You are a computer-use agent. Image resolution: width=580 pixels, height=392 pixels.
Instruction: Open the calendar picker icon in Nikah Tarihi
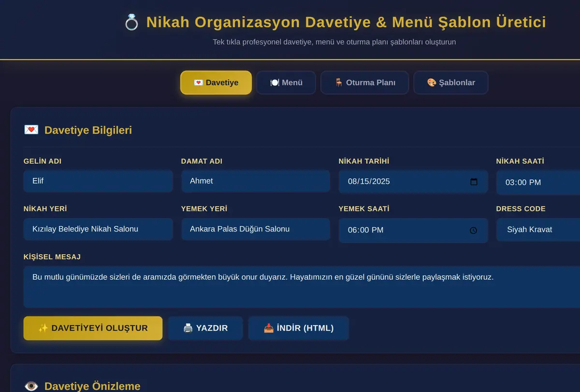click(x=474, y=182)
